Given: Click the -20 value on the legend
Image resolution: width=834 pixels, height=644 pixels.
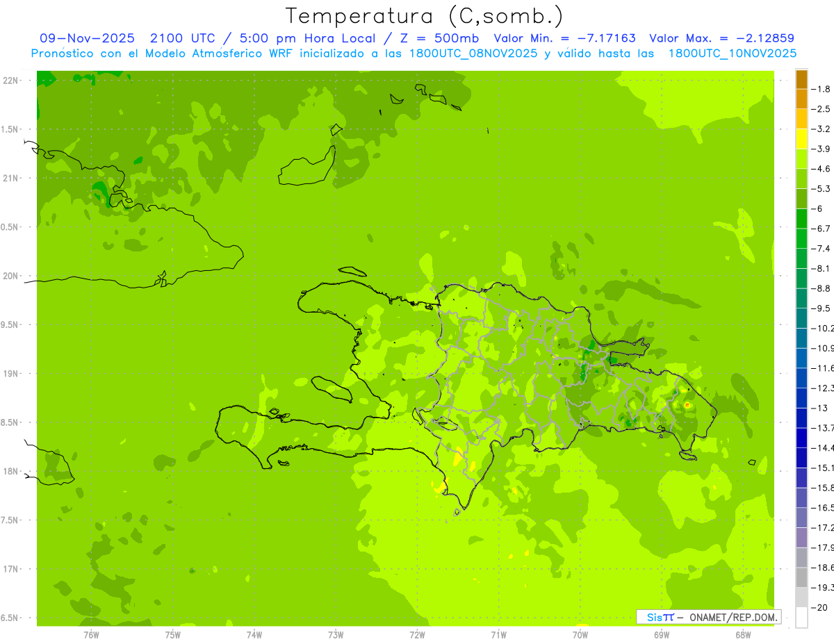Looking at the screenshot, I should click(820, 608).
